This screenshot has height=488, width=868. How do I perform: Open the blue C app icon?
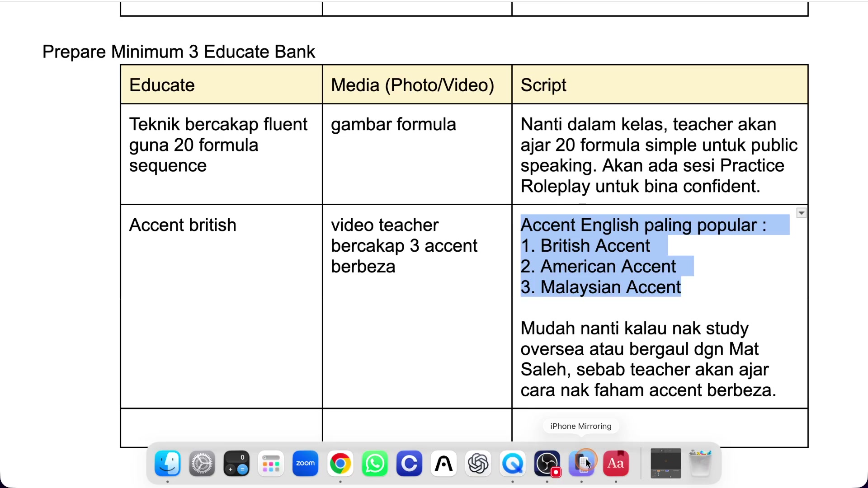tap(409, 463)
